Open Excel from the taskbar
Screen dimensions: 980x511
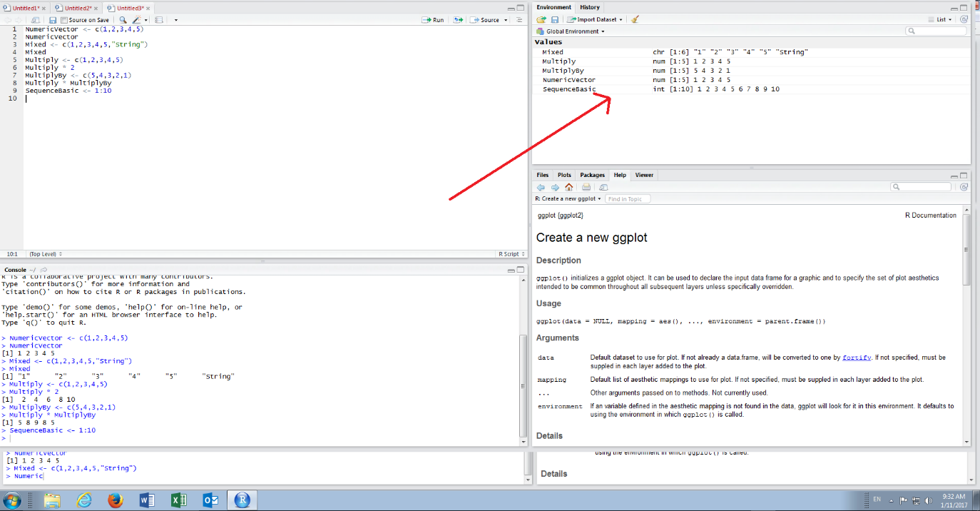179,500
